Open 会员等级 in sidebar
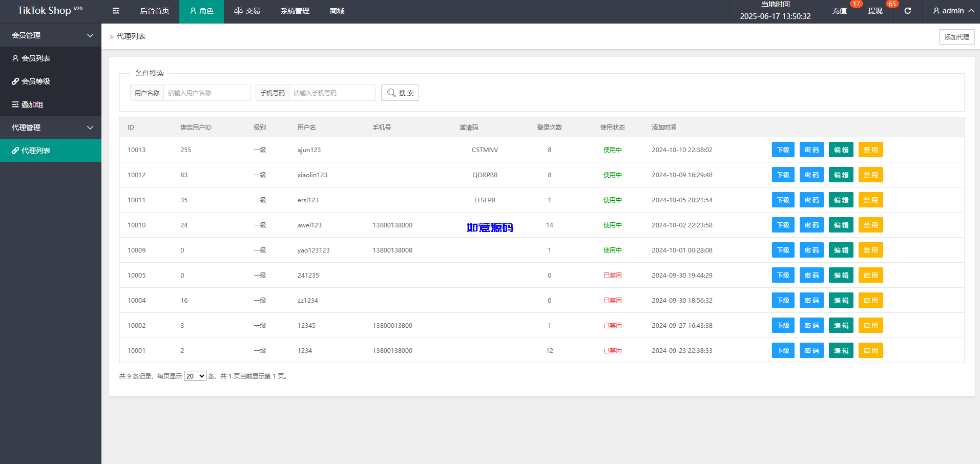This screenshot has height=464, width=980. click(51, 81)
